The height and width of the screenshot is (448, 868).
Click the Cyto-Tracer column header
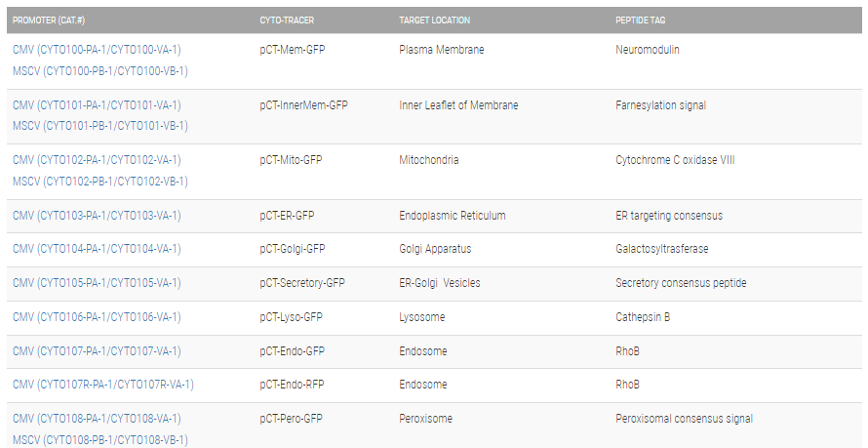(x=287, y=20)
